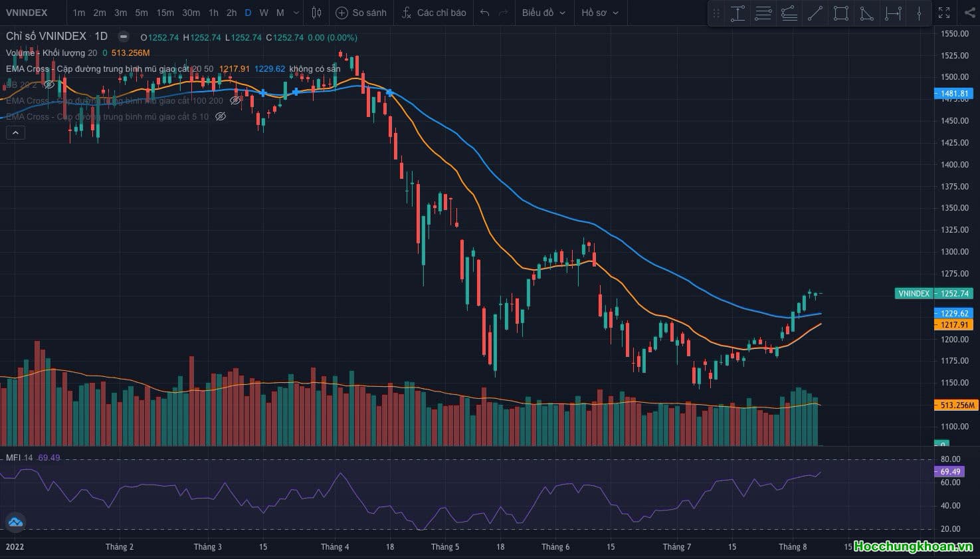Image resolution: width=980 pixels, height=559 pixels.
Task: Select the triangle pattern drawing tool
Action: [867, 13]
